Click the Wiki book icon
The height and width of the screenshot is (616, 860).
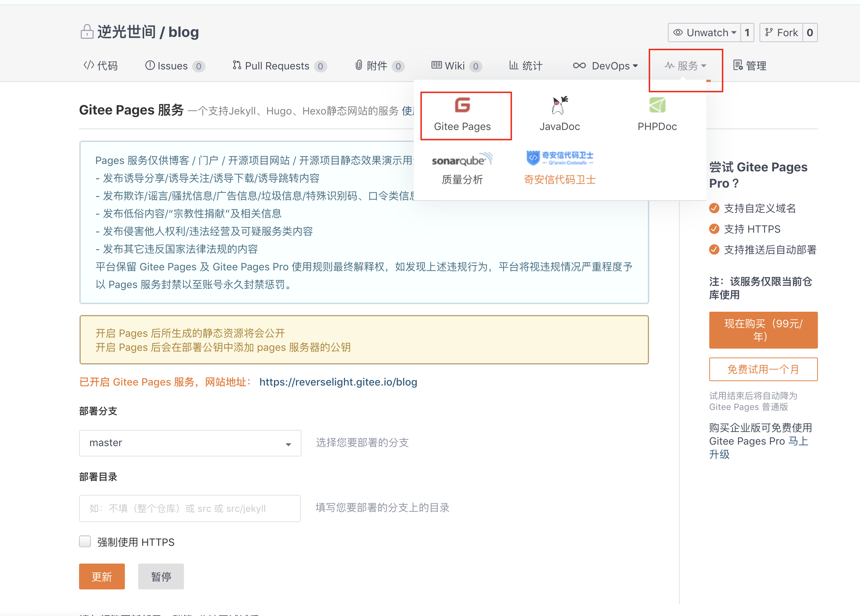click(x=436, y=65)
